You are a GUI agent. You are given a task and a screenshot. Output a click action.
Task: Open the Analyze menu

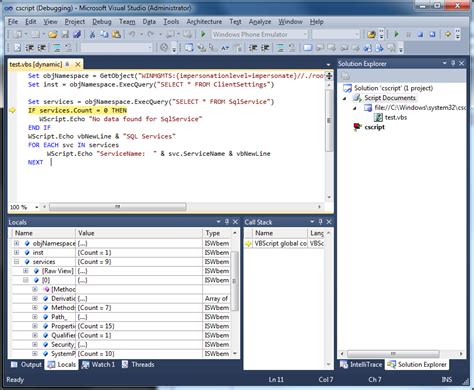tap(260, 22)
